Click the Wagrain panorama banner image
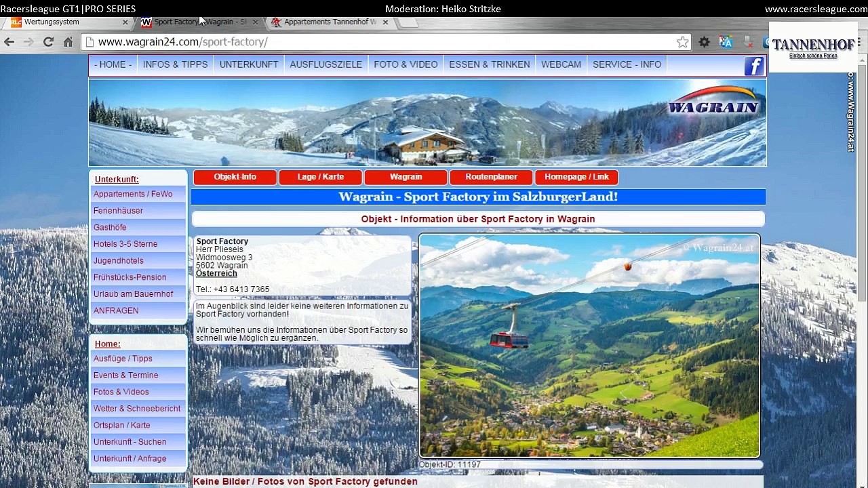 tap(427, 123)
